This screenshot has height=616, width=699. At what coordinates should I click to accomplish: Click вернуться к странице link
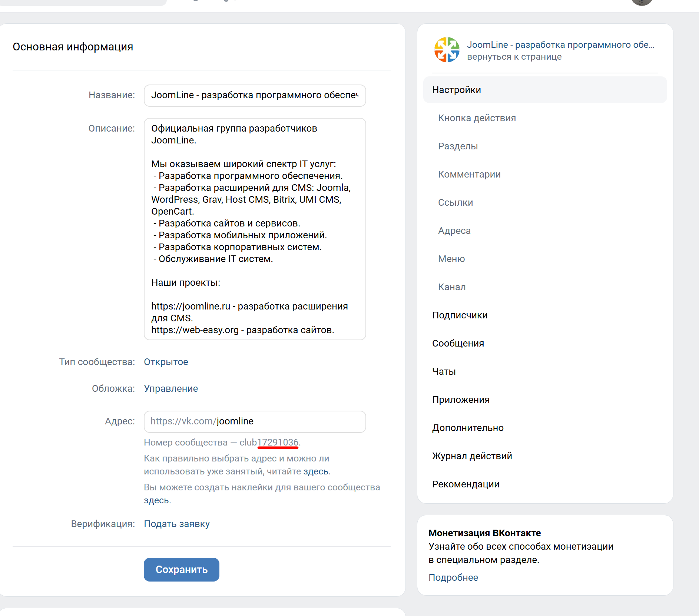point(514,57)
